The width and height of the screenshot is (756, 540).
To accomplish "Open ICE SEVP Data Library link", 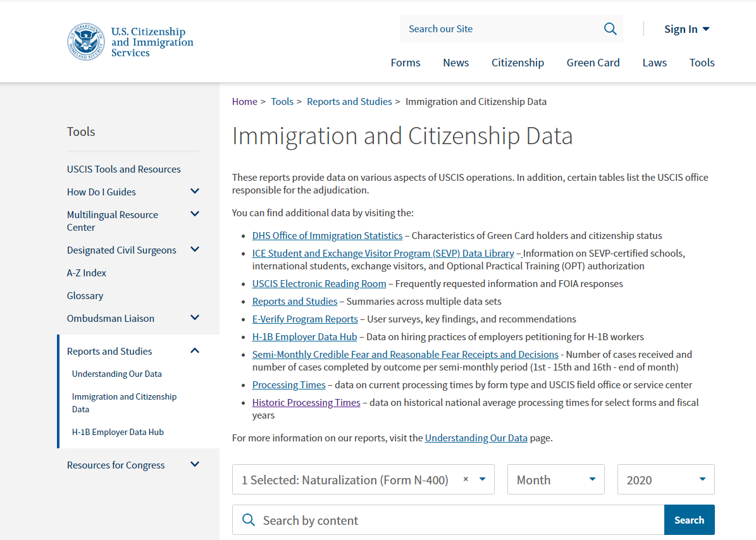I will [x=383, y=254].
